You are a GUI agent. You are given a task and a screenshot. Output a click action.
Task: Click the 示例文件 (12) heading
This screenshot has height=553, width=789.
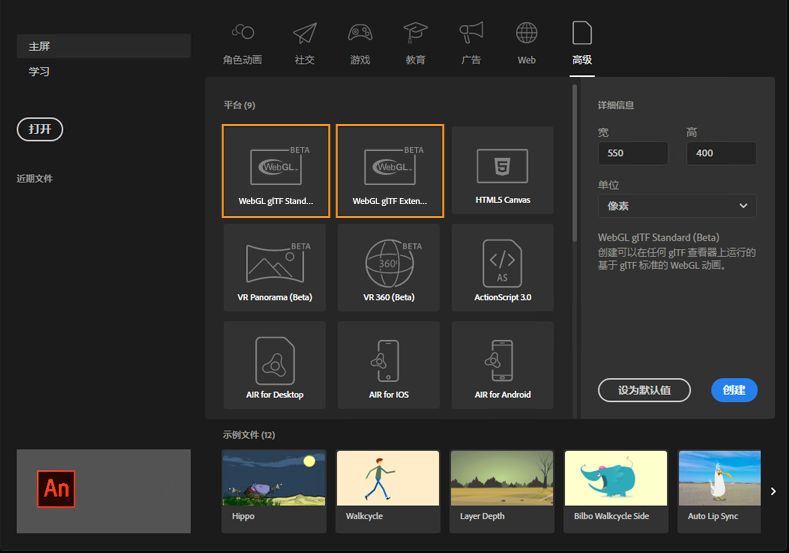pos(249,435)
